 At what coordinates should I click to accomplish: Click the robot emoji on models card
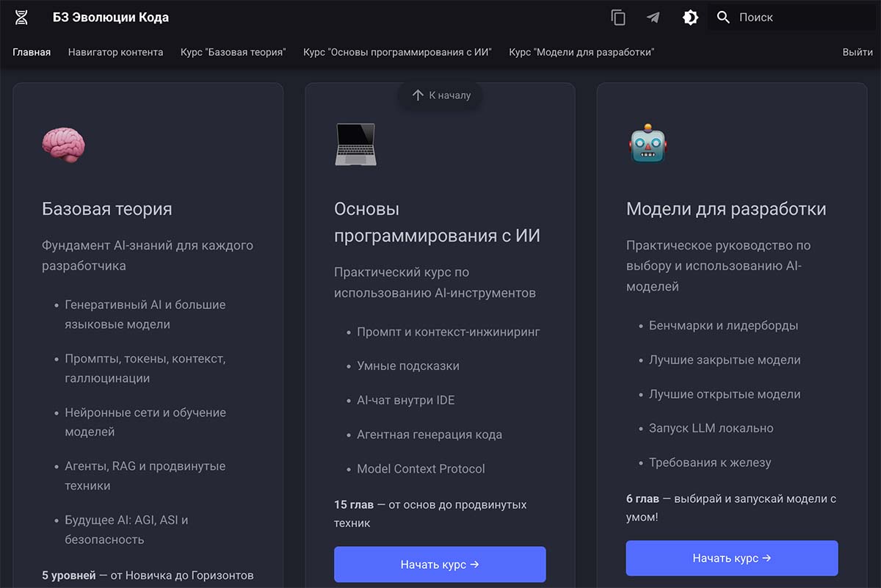tap(647, 144)
